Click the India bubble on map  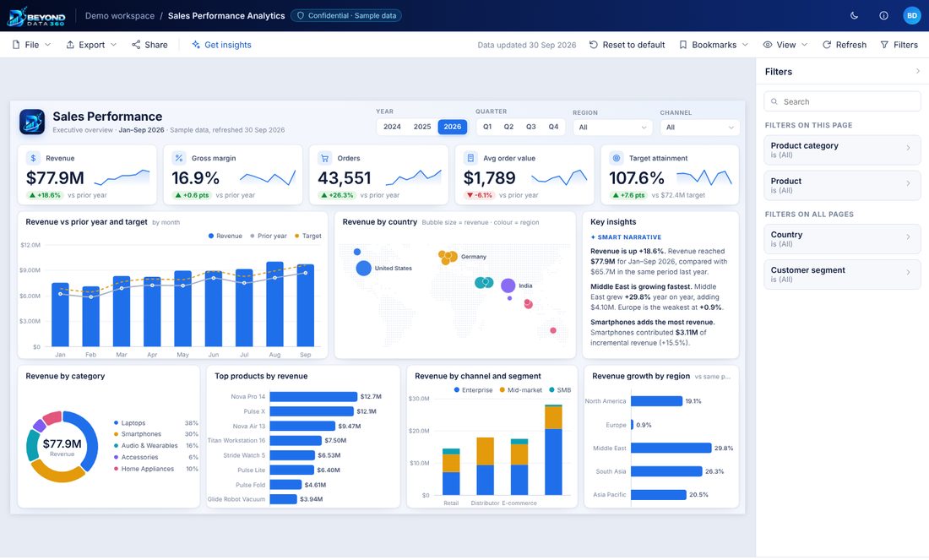(508, 285)
